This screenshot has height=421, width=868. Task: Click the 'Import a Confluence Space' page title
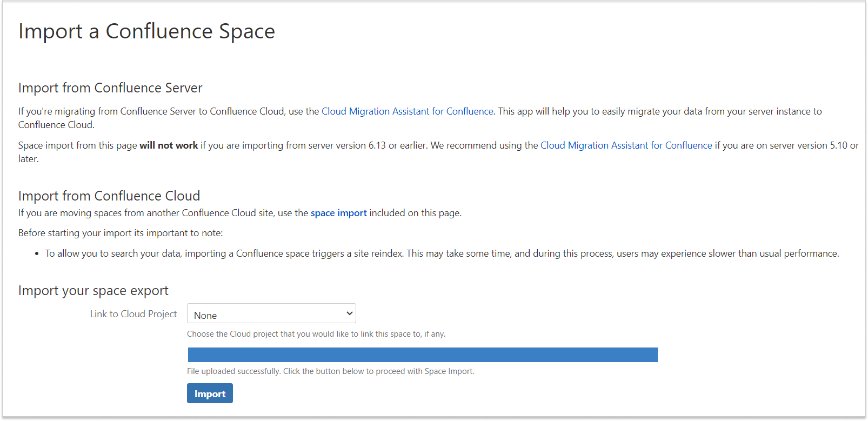point(146,31)
